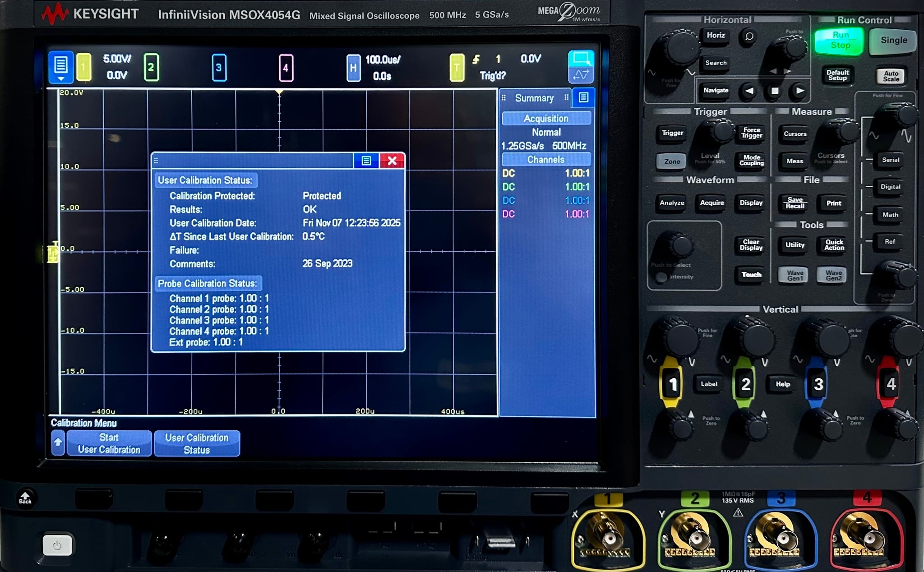Click the Back key below the screen
The width and height of the screenshot is (924, 572).
(25, 498)
